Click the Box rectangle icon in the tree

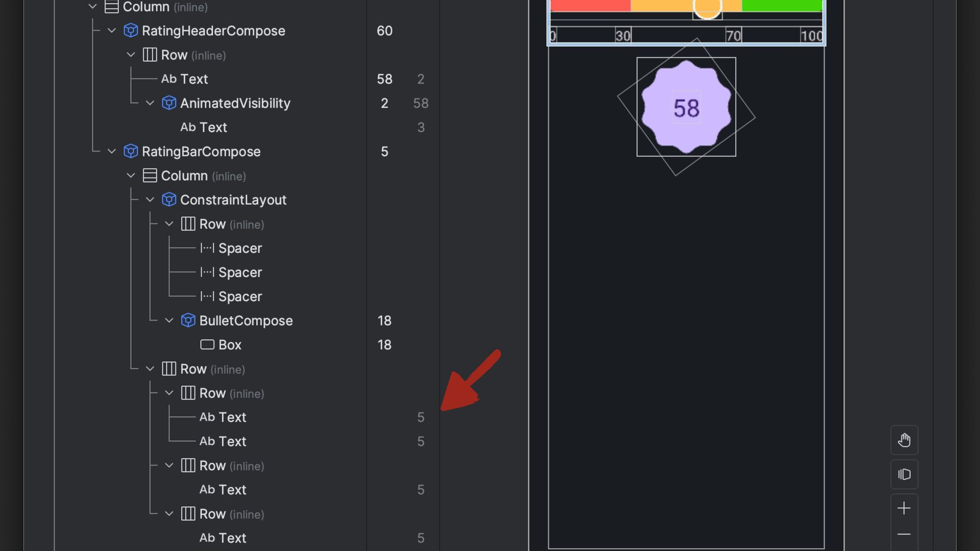tap(207, 345)
